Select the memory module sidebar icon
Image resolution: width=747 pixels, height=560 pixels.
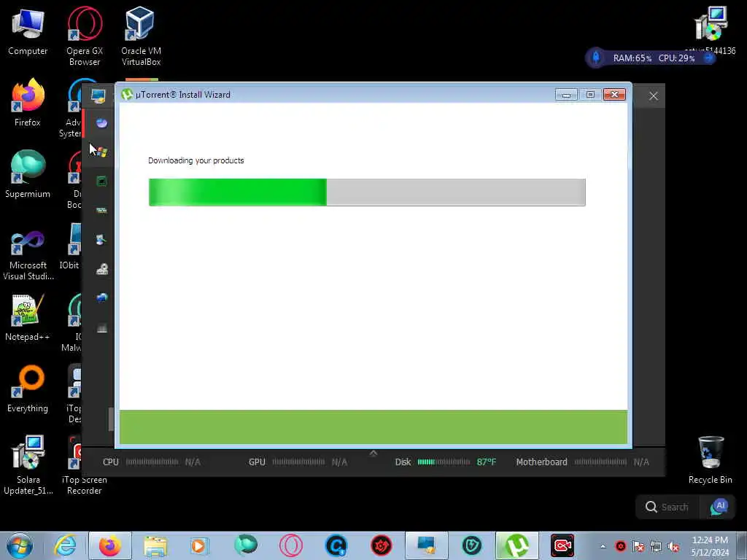click(101, 211)
